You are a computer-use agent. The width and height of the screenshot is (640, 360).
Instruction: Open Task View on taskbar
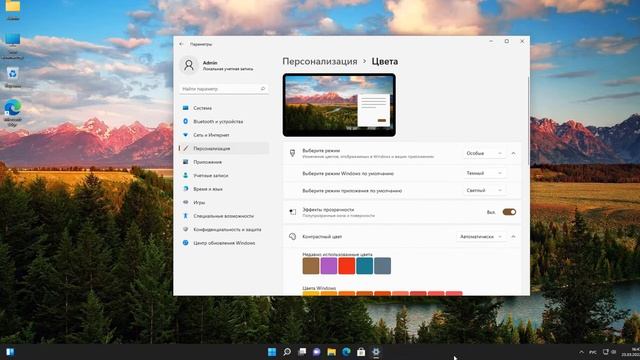tap(302, 352)
